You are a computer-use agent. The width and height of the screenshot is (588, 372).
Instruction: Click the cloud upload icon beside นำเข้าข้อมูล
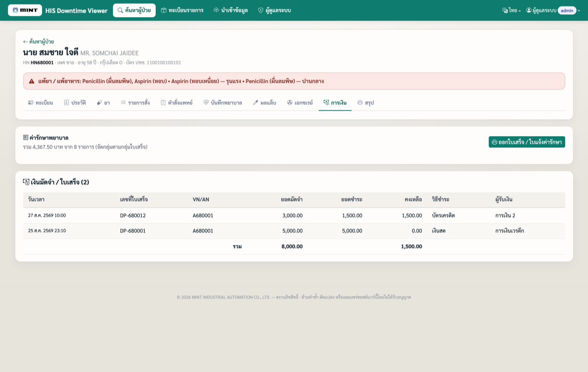pos(216,10)
